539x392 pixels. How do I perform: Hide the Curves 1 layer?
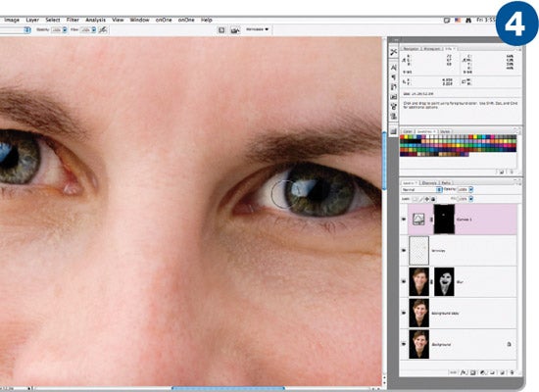point(404,220)
